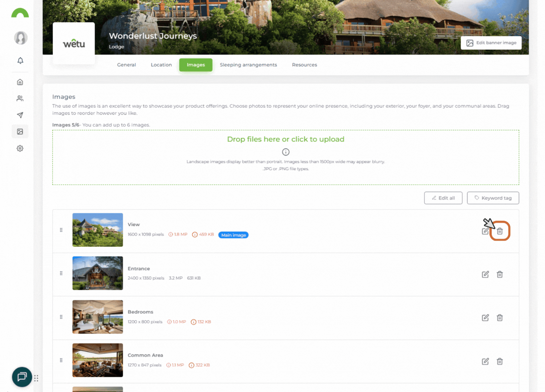Open the chat support widget

click(22, 377)
